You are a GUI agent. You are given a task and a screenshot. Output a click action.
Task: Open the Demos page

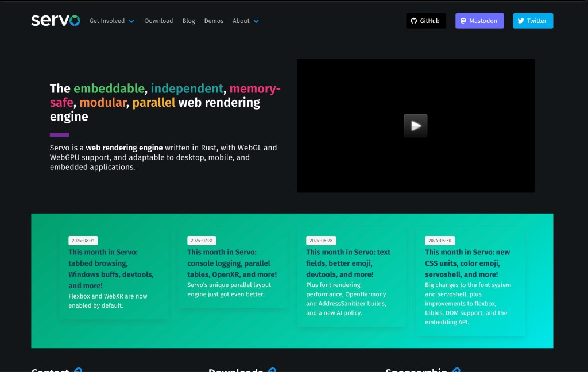pyautogui.click(x=214, y=21)
